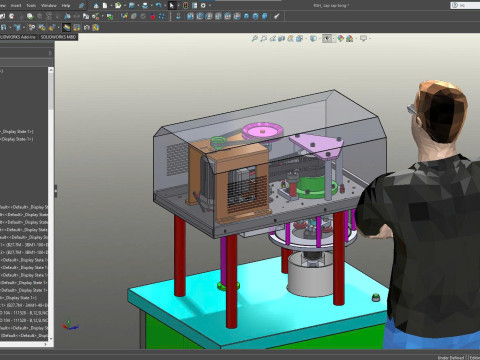
Task: Click the Print icon
Action: tap(145, 6)
